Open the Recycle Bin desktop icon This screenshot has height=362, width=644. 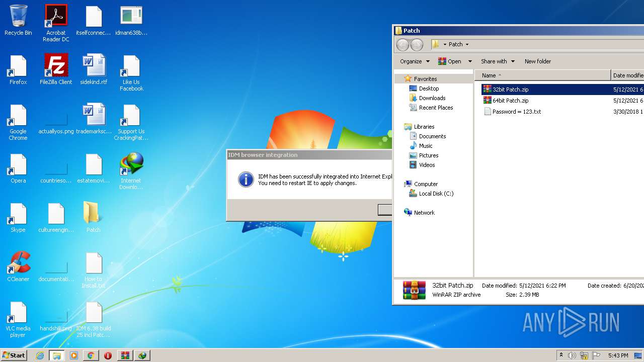(18, 21)
